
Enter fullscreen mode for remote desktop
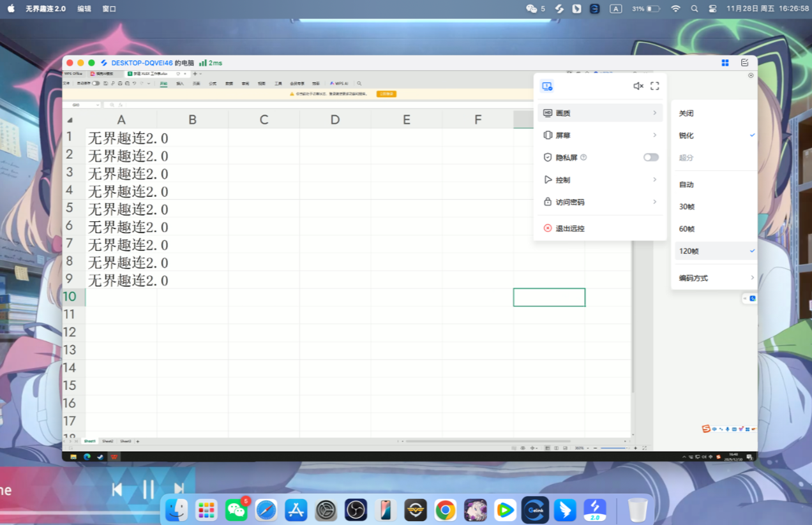(x=654, y=86)
